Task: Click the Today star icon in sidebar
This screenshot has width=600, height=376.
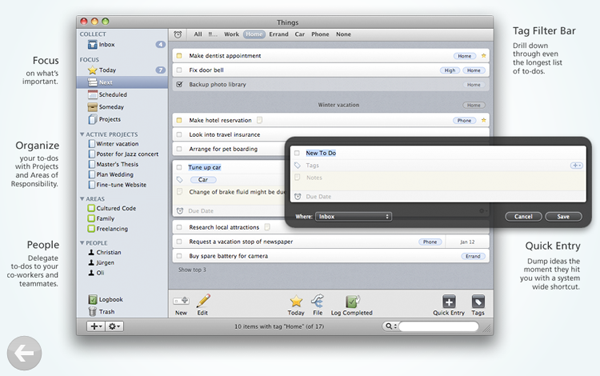Action: pos(92,70)
